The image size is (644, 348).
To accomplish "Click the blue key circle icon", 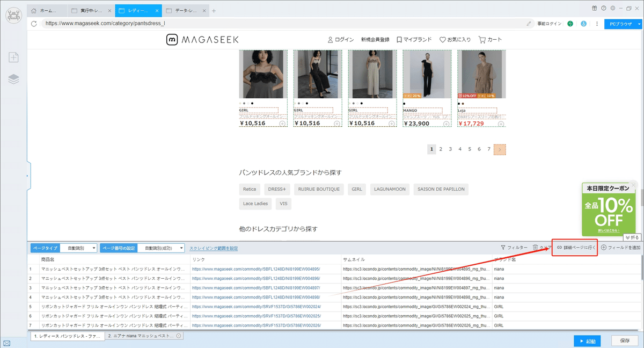I will [583, 24].
